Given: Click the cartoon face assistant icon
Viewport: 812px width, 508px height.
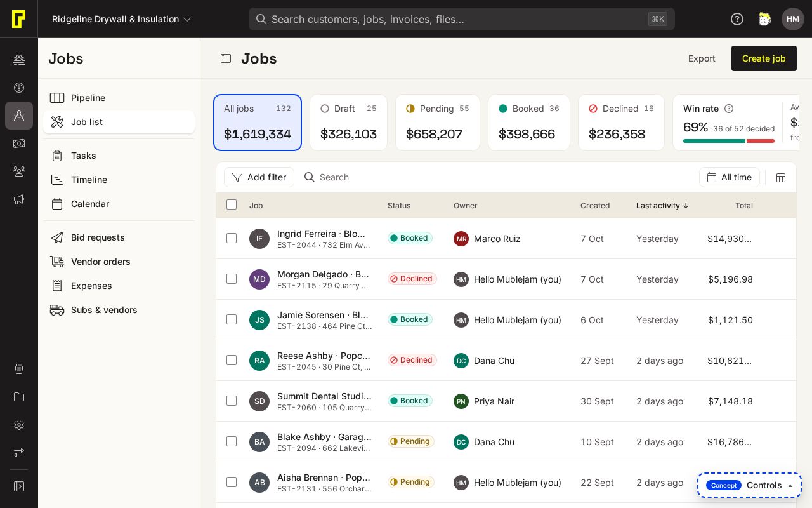Looking at the screenshot, I should click(764, 19).
